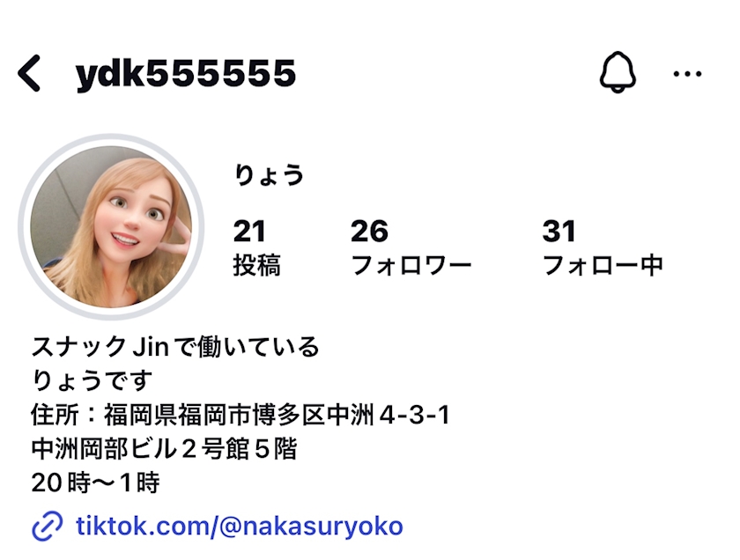Image resolution: width=740 pixels, height=560 pixels.
Task: Show the フォロー中 list
Action: pos(603,265)
